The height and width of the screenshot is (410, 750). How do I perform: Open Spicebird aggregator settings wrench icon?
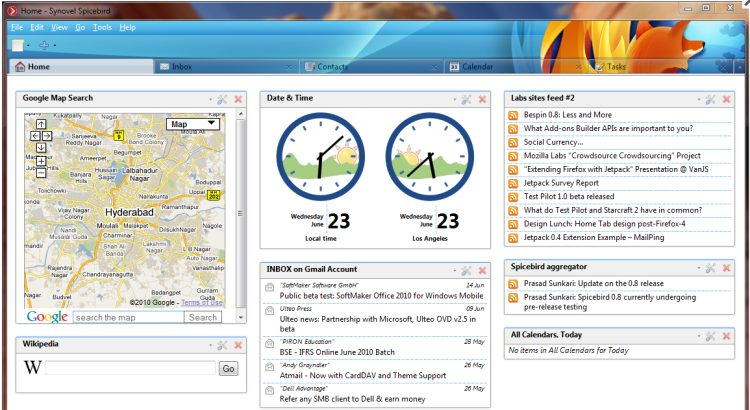tap(710, 268)
